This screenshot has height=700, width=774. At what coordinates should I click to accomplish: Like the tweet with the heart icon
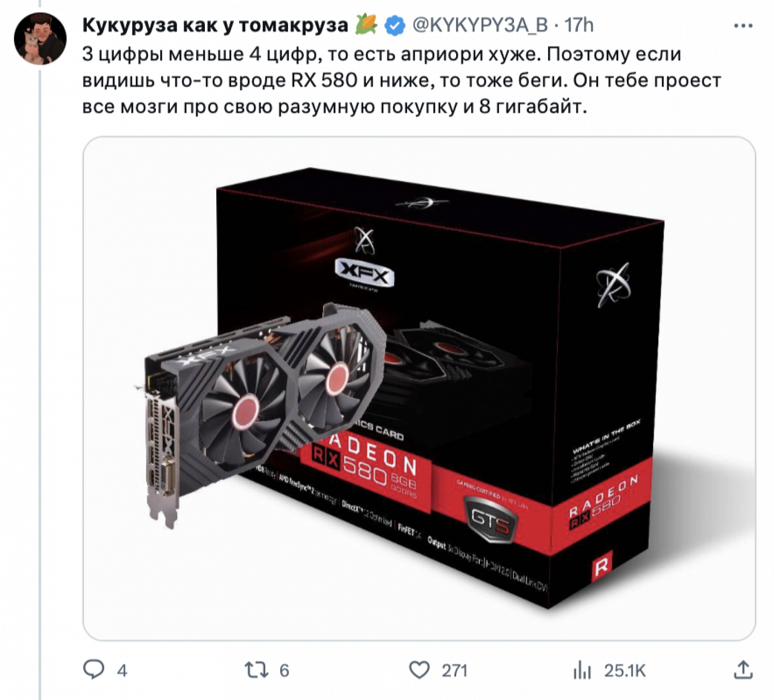419,670
